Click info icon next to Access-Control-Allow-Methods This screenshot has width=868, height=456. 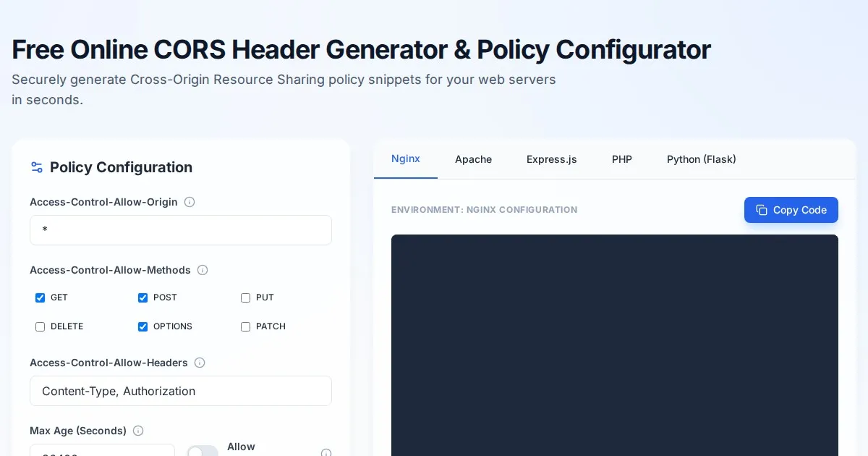click(x=203, y=270)
